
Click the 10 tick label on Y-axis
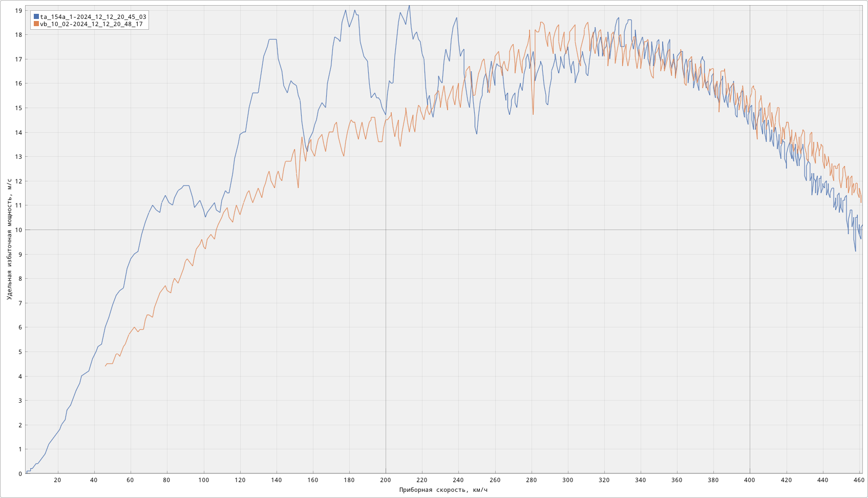(18, 230)
